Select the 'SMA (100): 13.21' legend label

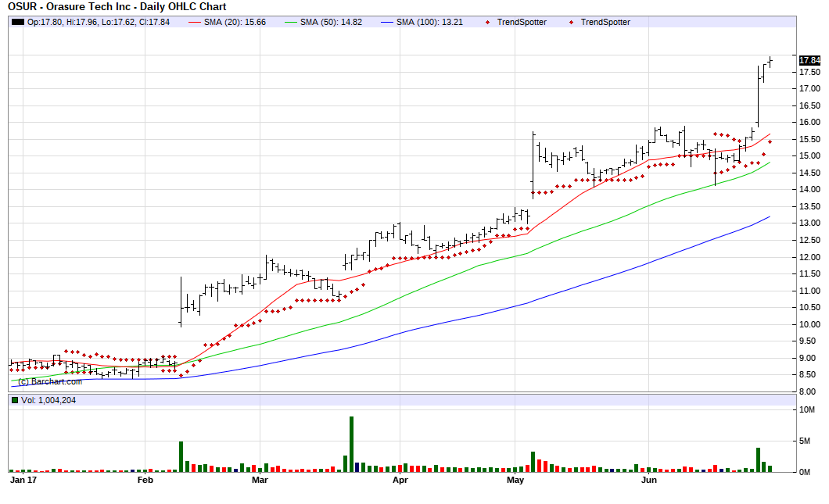(x=429, y=22)
